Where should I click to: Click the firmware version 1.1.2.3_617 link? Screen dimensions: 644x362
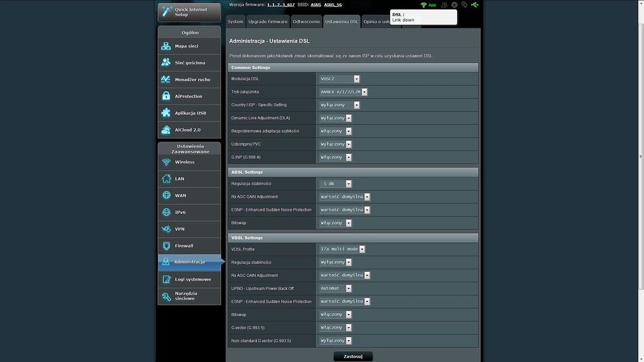(x=281, y=5)
